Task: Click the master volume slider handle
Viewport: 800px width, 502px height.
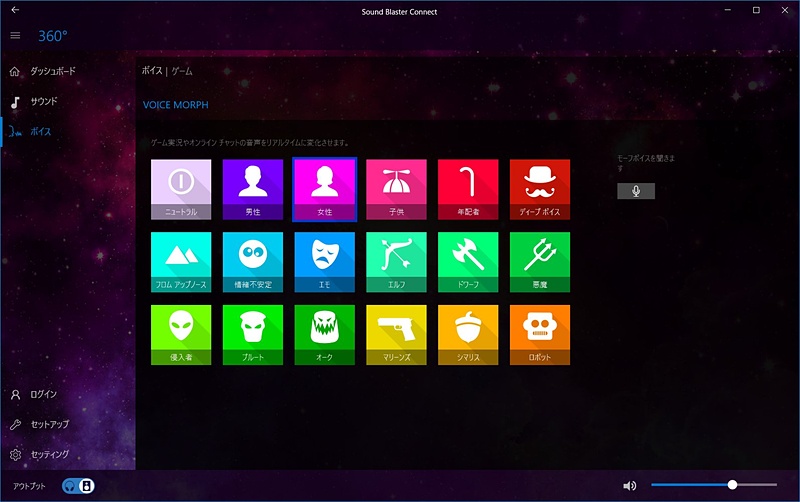Action: (732, 485)
